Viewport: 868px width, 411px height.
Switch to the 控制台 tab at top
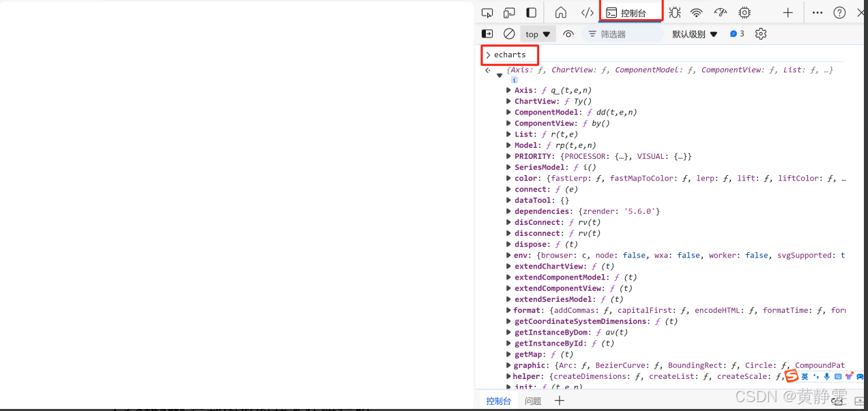pyautogui.click(x=631, y=12)
